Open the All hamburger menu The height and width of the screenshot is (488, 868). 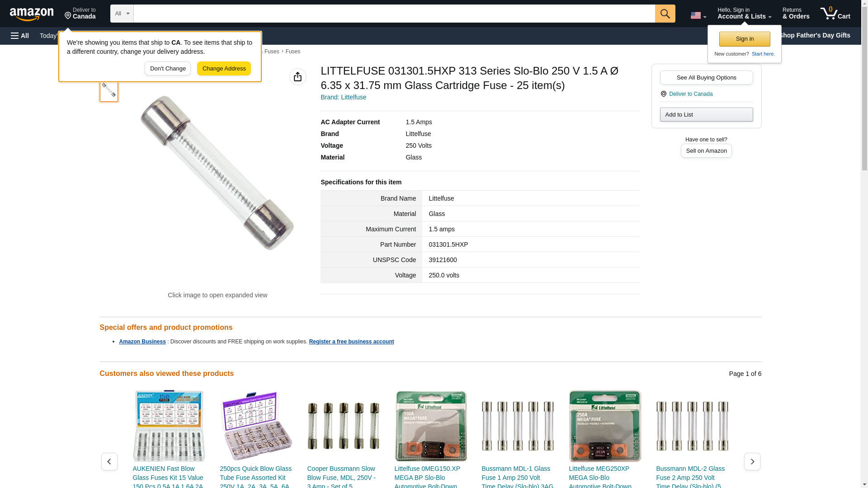pos(20,36)
